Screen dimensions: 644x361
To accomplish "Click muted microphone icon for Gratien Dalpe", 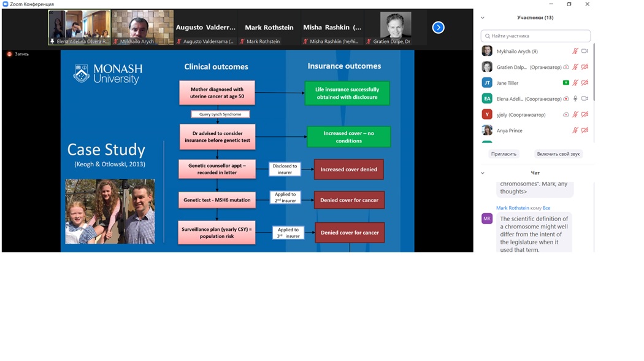I will click(575, 67).
